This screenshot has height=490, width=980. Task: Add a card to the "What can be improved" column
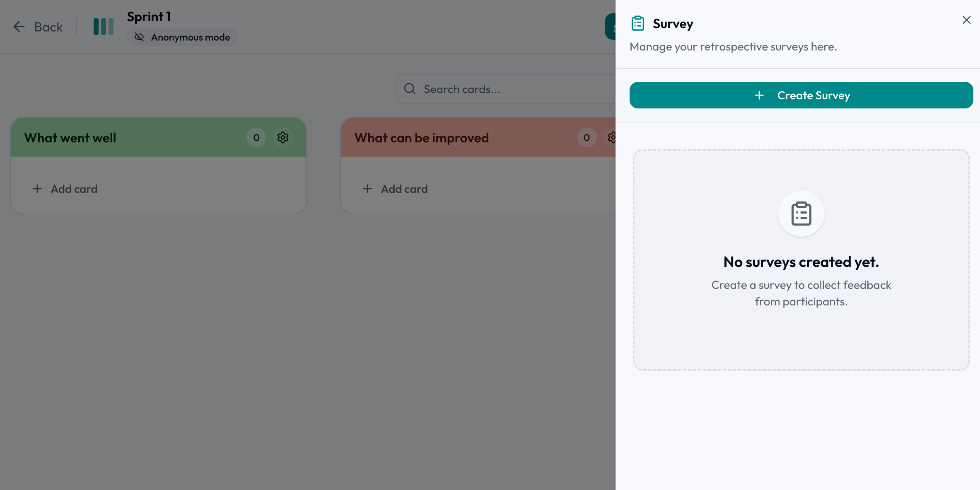(x=404, y=189)
